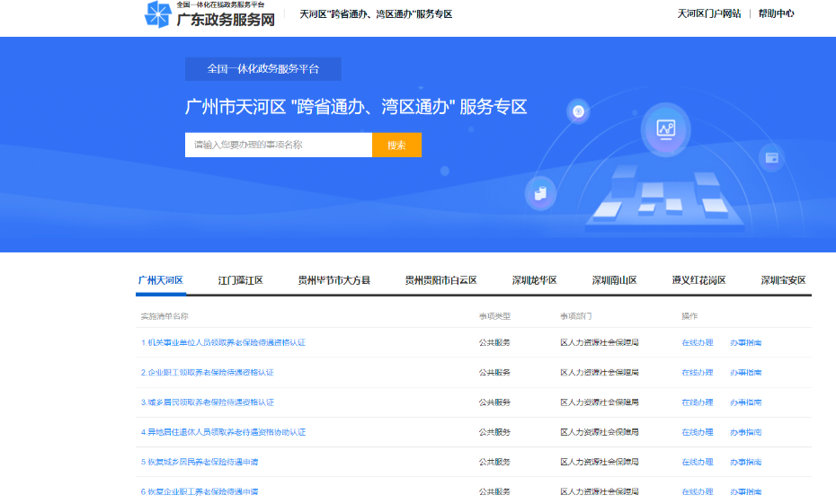Open item 1 机关事业单位人员领取养老保险待遇资格认证
The image size is (836, 504).
[223, 342]
